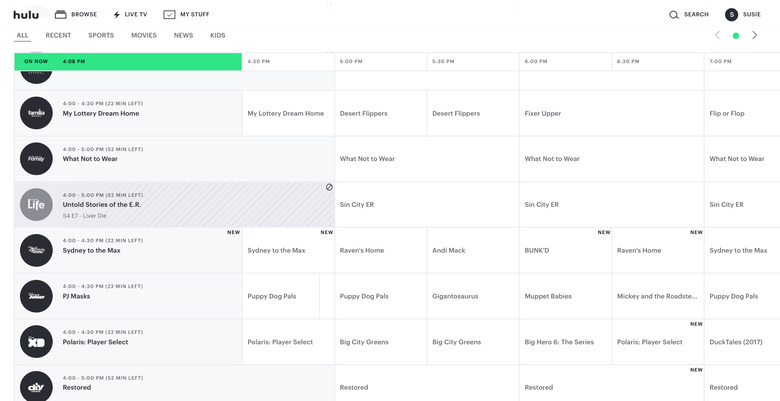The image size is (780, 401).
Task: Jump to now using the green dot
Action: tap(736, 35)
